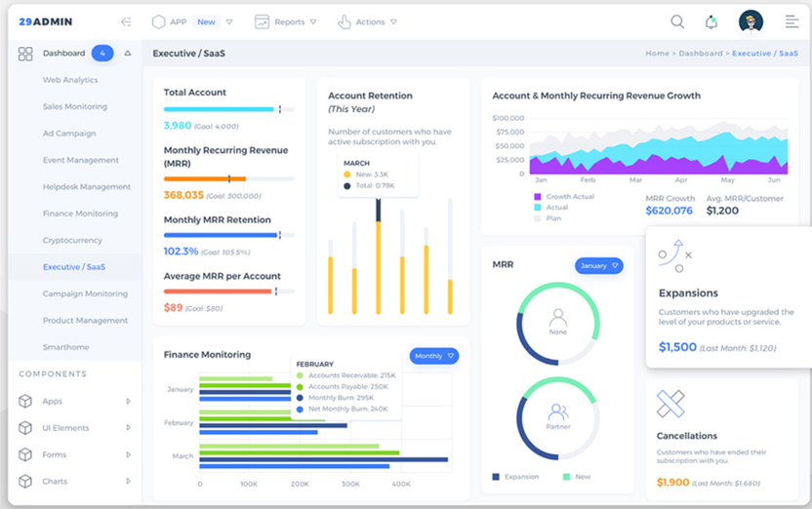812x509 pixels.
Task: Toggle the Growth Actual legend item
Action: pos(566,197)
